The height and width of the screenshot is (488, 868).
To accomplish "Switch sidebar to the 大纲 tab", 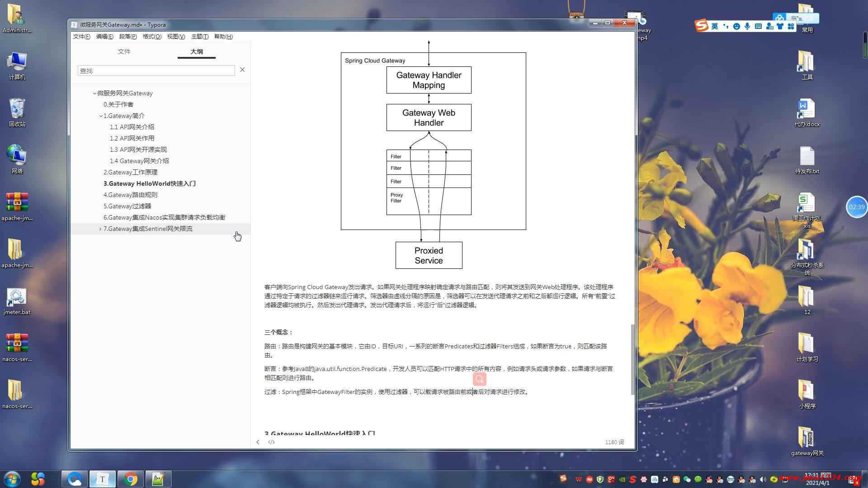I will click(197, 52).
